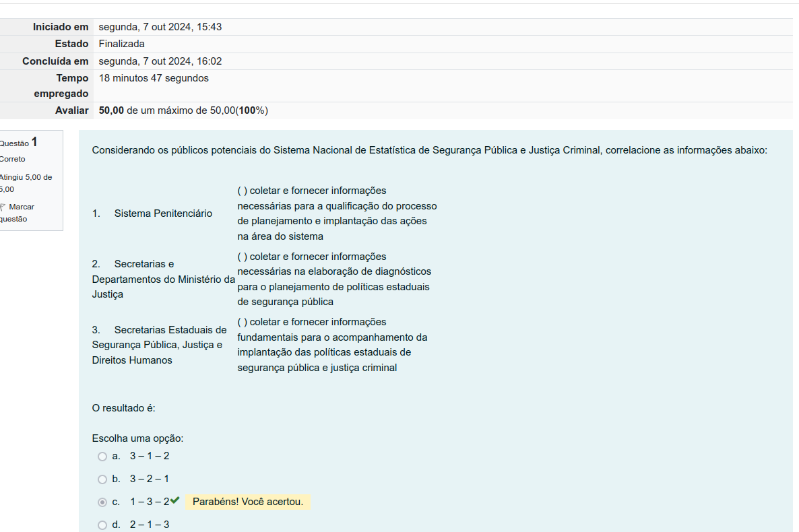Click the grade '50,00 de um máximo de 50,00'
This screenshot has height=532, width=799.
coord(183,110)
